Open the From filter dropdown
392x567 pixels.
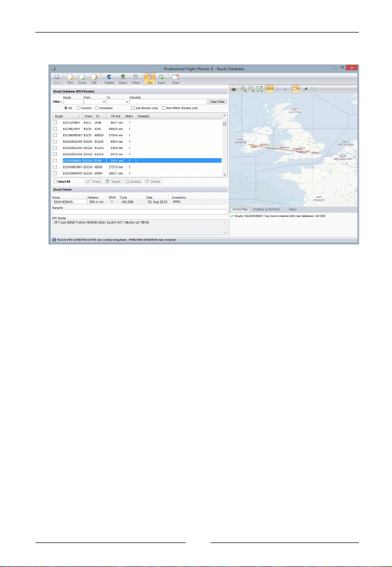coord(104,102)
